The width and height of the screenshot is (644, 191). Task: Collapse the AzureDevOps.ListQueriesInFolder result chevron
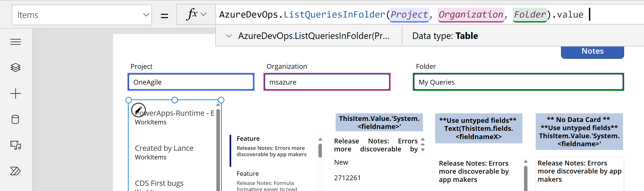pyautogui.click(x=229, y=36)
